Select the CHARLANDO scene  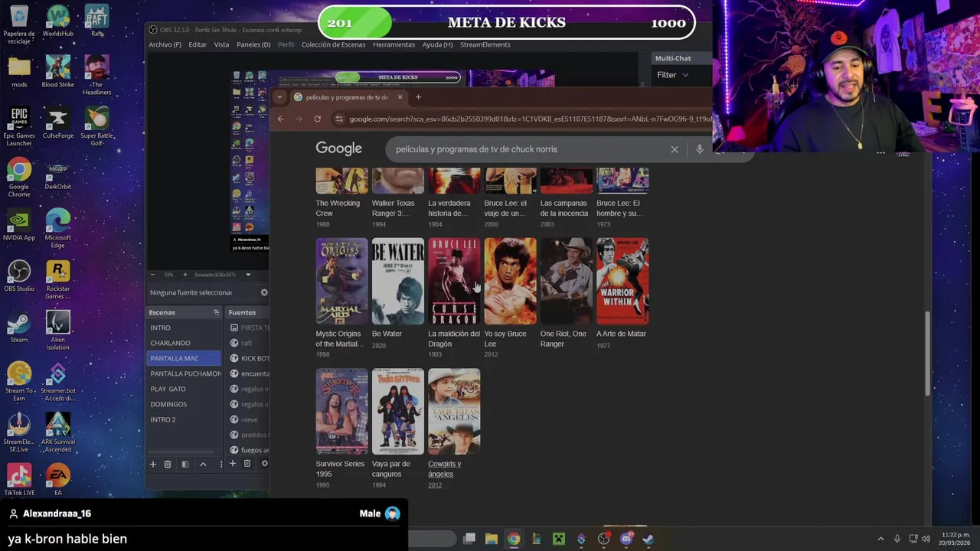[184, 343]
